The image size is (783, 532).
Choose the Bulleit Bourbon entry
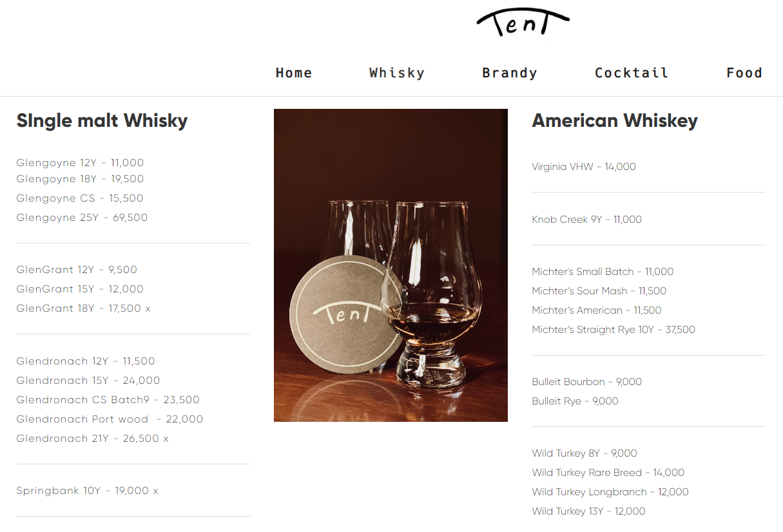pos(586,382)
